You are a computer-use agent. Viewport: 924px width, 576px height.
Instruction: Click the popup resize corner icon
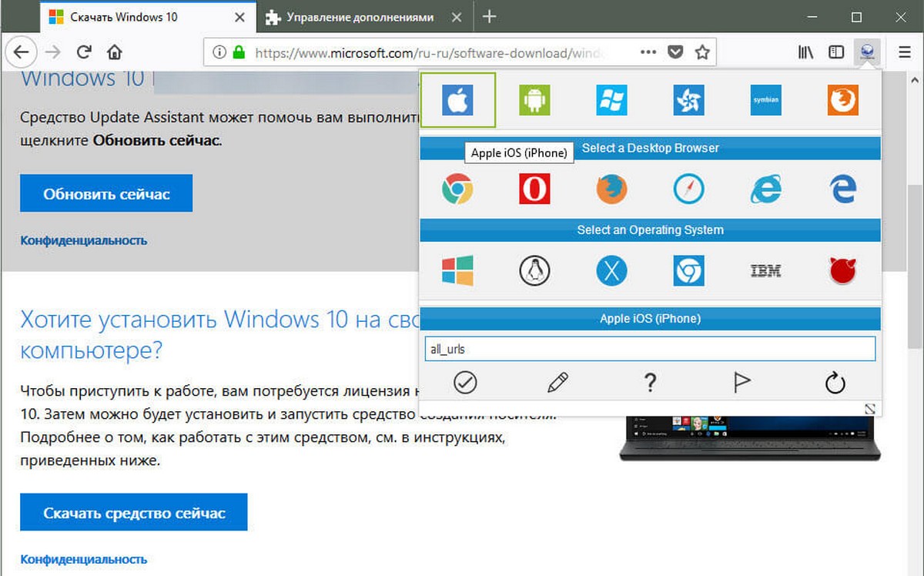pyautogui.click(x=870, y=409)
